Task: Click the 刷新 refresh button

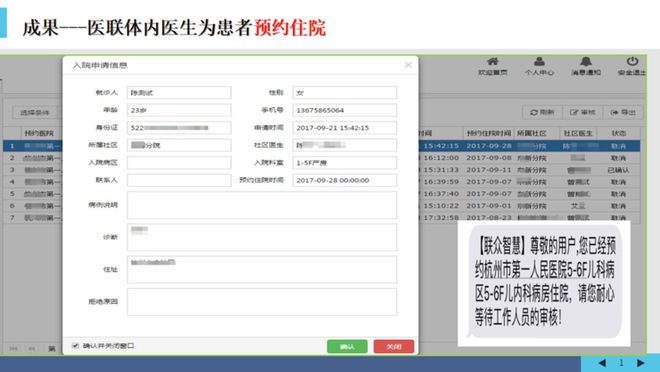Action: pyautogui.click(x=542, y=112)
